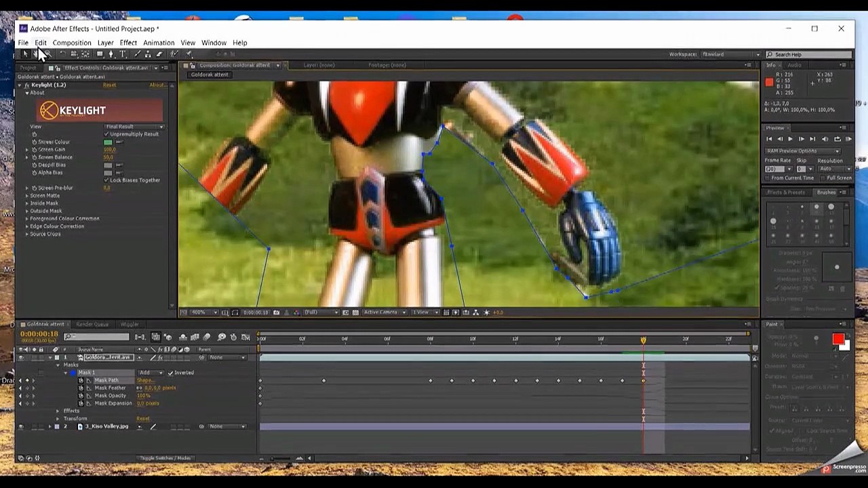Expand the Screen Matte group
868x488 pixels.
27,195
